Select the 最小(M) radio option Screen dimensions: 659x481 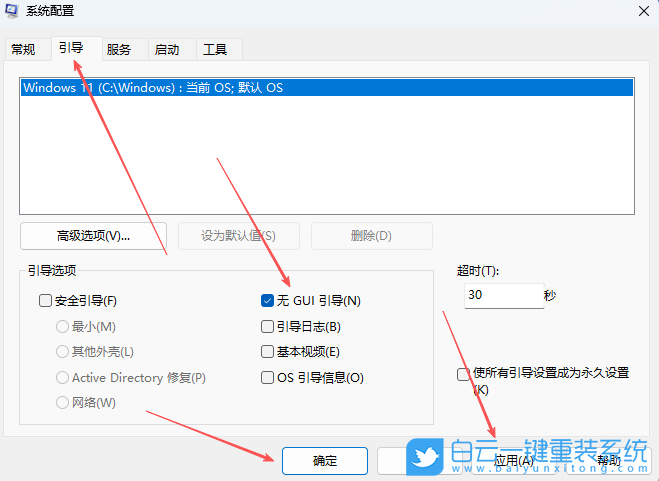click(x=62, y=327)
